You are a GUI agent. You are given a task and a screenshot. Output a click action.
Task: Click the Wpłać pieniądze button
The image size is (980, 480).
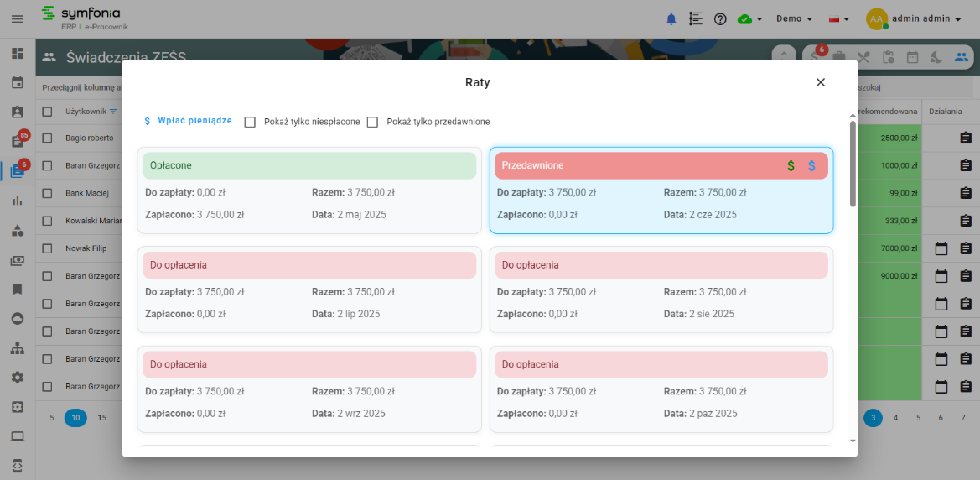188,121
